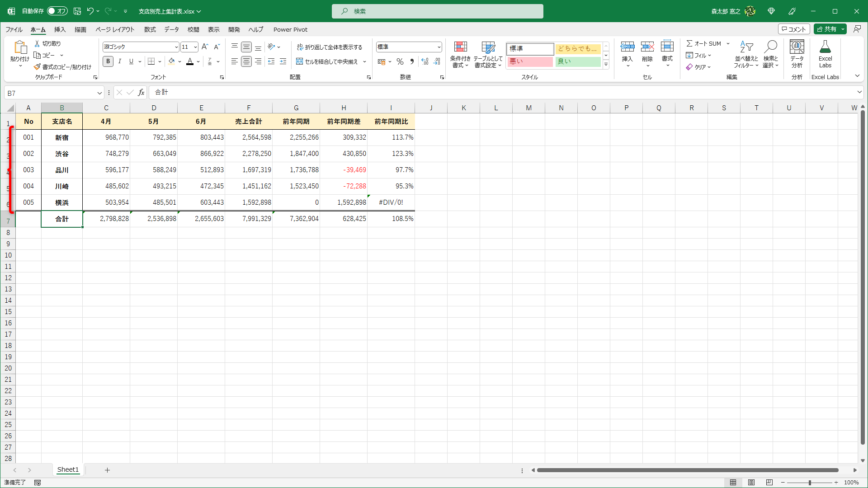Screen dimensions: 868x488
Task: Open the font name dropdown
Action: (176, 47)
